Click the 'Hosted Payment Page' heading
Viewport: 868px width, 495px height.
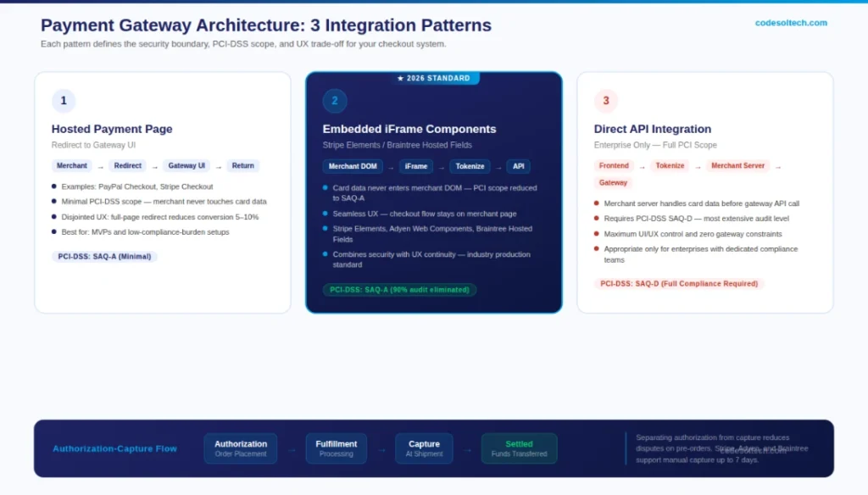coord(112,129)
